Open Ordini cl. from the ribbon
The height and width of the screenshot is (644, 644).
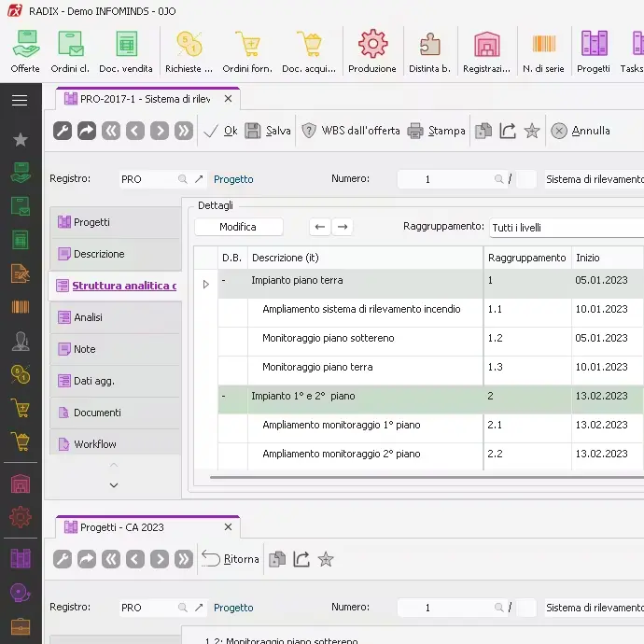[70, 51]
